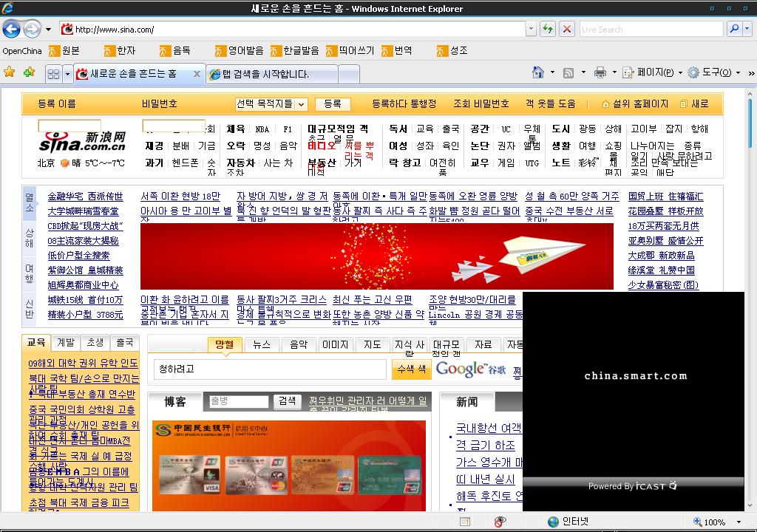Expand the Home button dropdown arrow
Screen dimensions: 757x532
pyautogui.click(x=552, y=72)
